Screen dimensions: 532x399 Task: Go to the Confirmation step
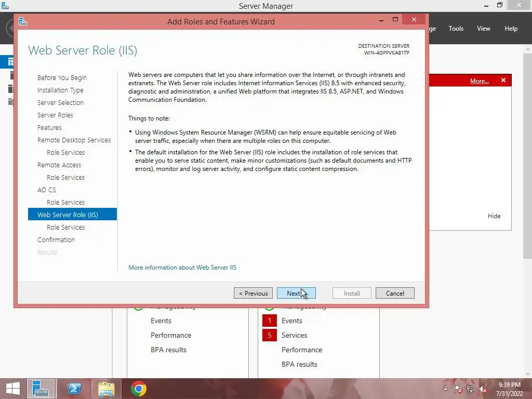[56, 240]
